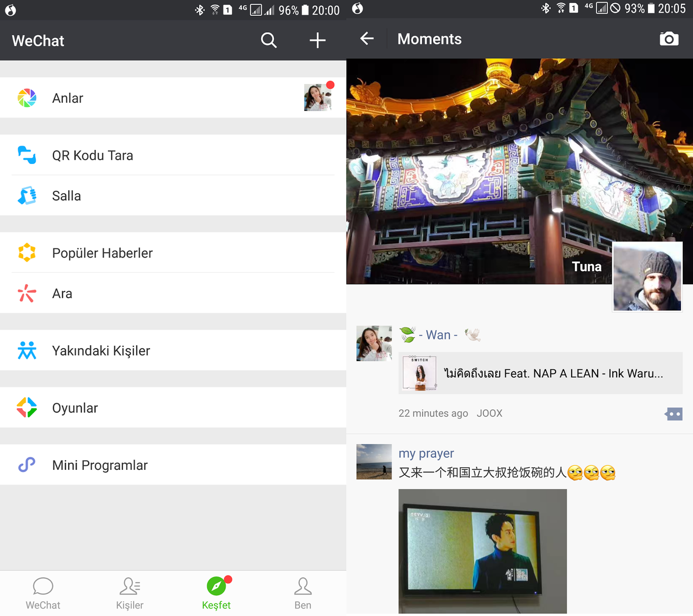Open the camera to post a new Moment
This screenshot has width=693, height=616.
669,39
